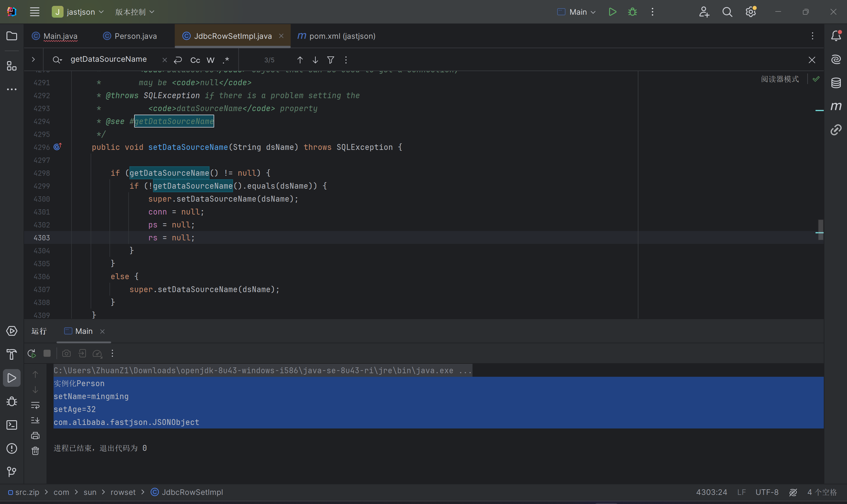Screen dimensions: 847x504
Task: Open the 版本控制 dropdown menu
Action: (134, 12)
